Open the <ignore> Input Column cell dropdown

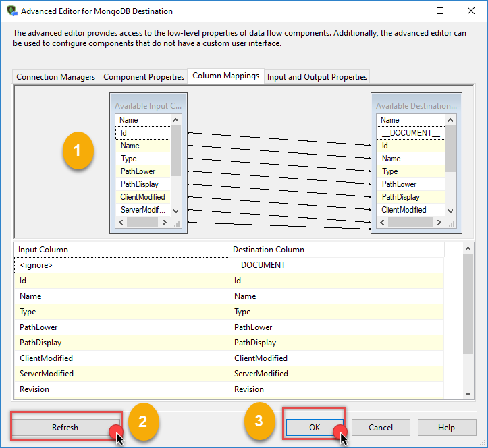tap(121, 265)
